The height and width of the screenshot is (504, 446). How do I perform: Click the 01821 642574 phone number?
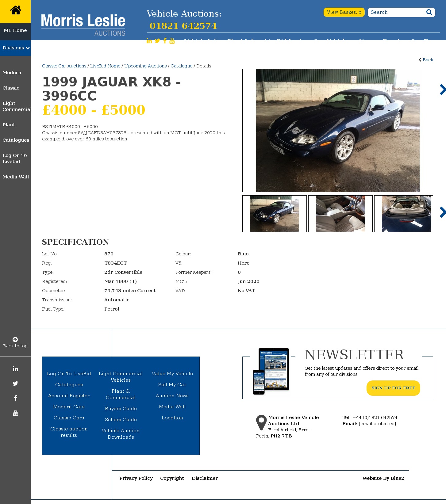click(183, 26)
